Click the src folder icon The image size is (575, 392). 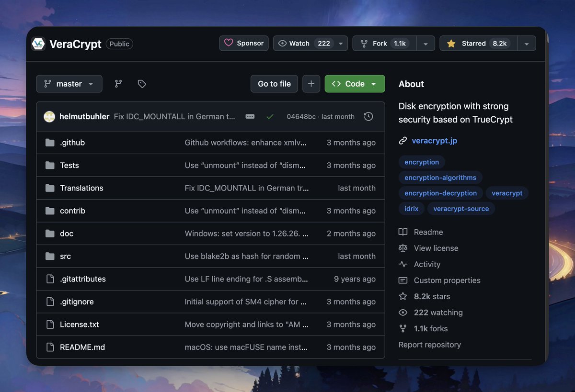coord(50,256)
